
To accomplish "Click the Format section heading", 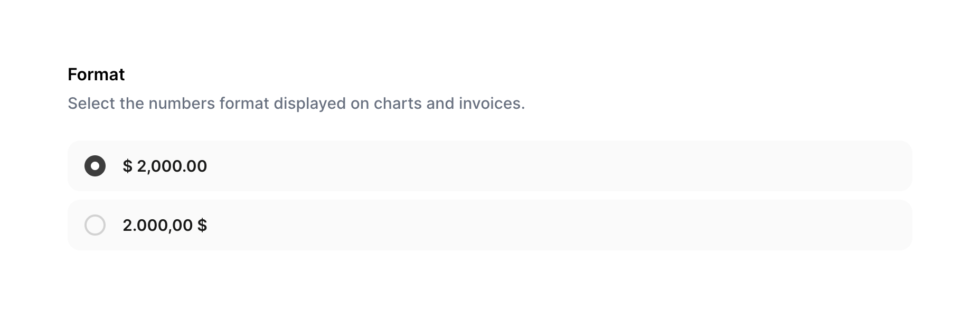I will click(x=97, y=74).
